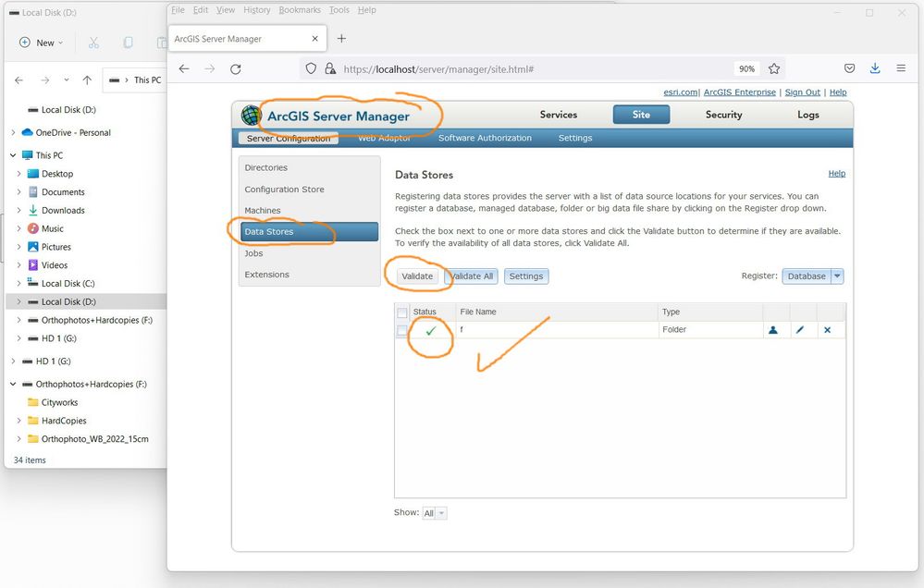Expand Local Disk (C:) in Explorer tree

18,284
